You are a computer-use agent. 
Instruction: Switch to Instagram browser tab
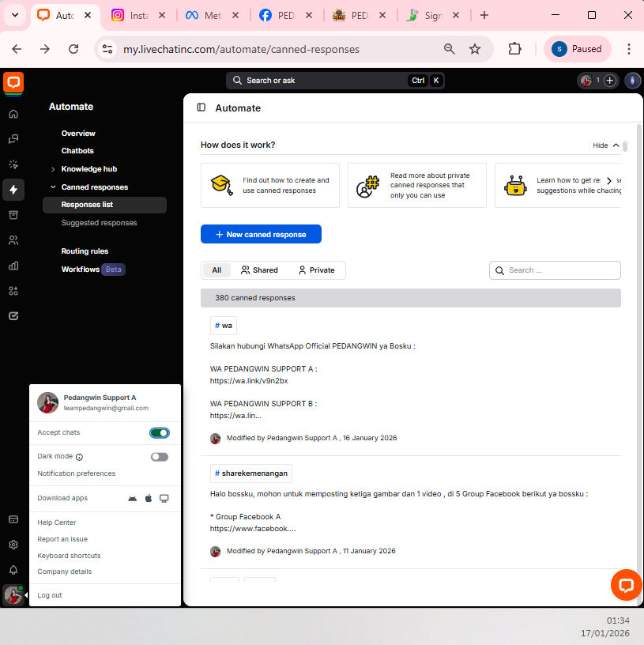coord(138,15)
